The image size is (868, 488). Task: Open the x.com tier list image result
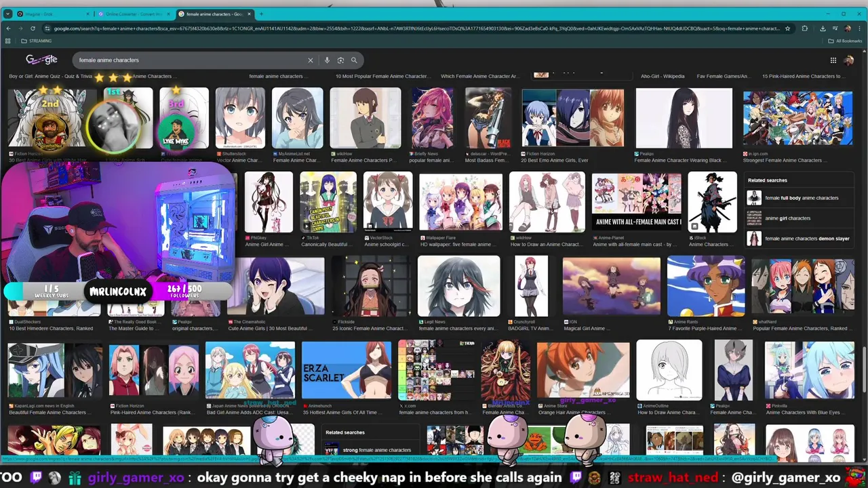tap(436, 370)
